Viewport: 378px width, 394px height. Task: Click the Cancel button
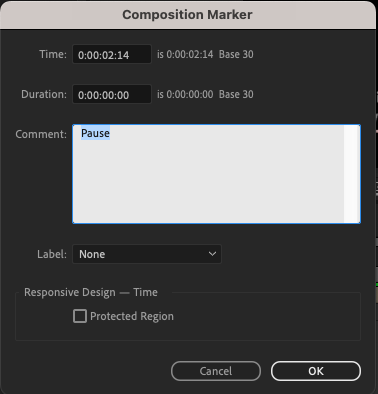(x=216, y=371)
